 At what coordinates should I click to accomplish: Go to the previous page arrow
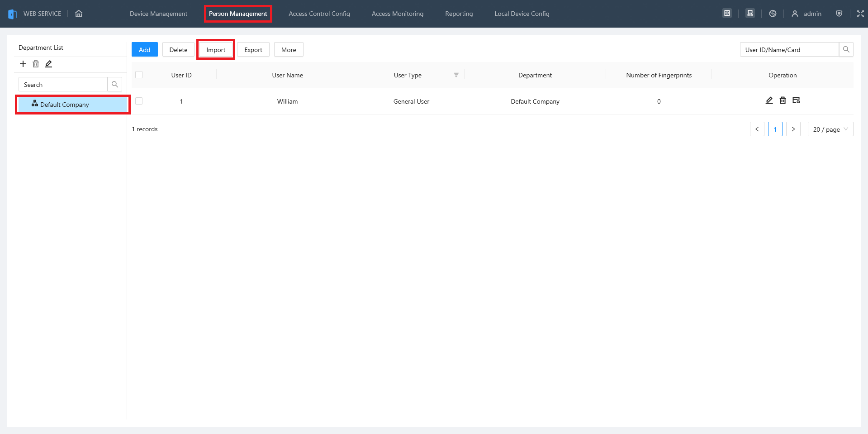coord(757,129)
